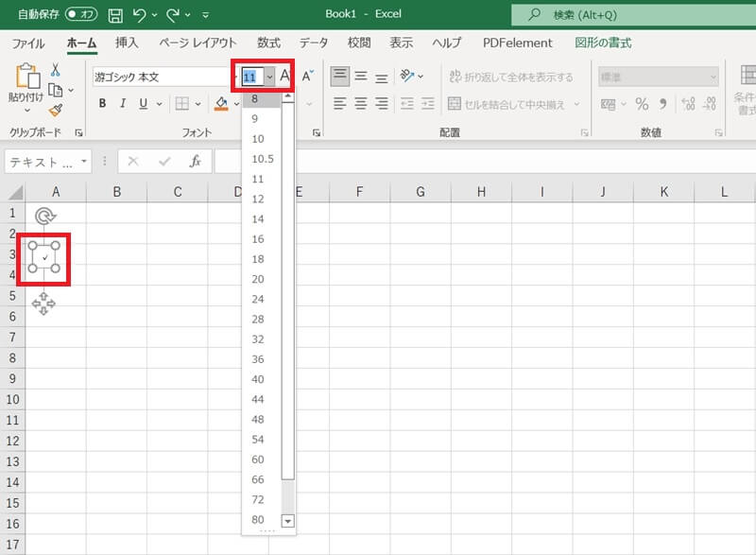Screen dimensions: 756x555
Task: Click the Copy icon
Action: 55,91
